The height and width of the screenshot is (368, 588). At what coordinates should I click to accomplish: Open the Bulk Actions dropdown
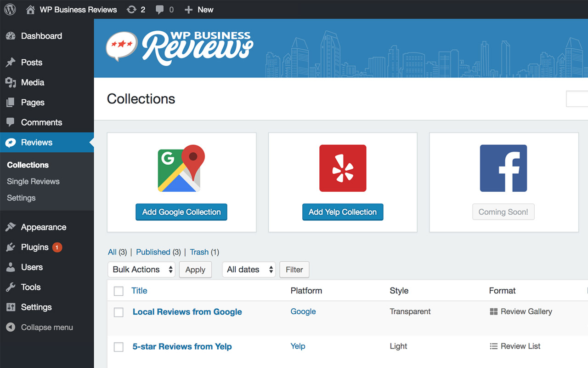(x=141, y=270)
